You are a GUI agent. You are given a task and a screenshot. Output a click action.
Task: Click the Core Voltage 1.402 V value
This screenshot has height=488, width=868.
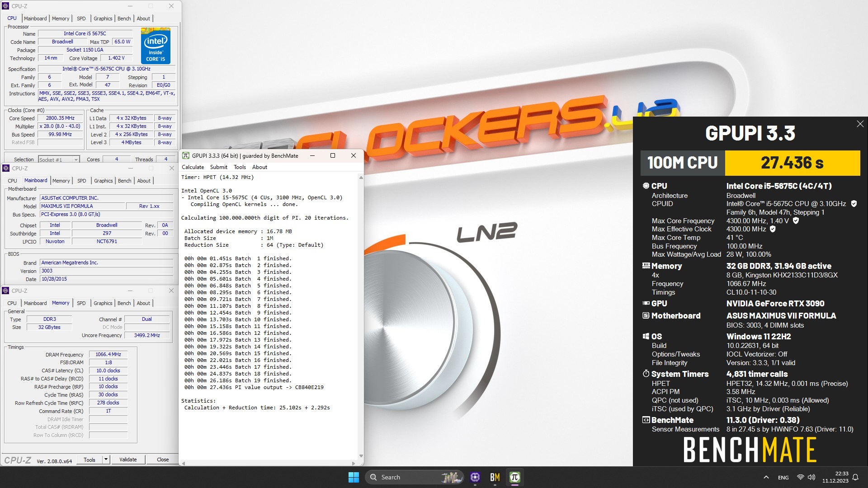point(116,58)
